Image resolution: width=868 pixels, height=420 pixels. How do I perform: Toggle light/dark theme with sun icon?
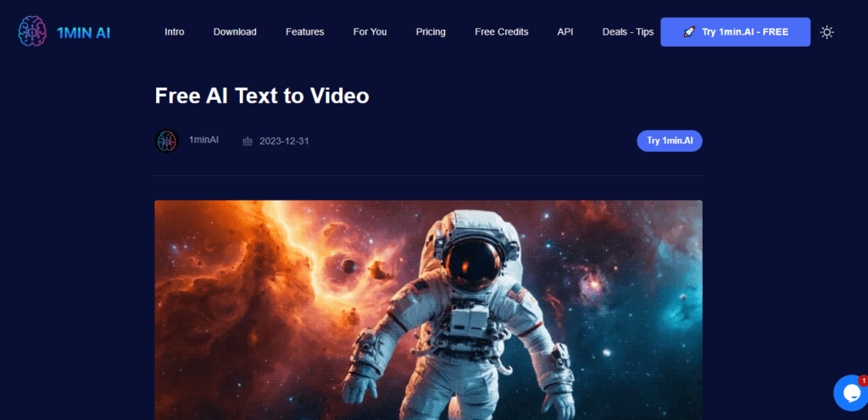tap(826, 32)
